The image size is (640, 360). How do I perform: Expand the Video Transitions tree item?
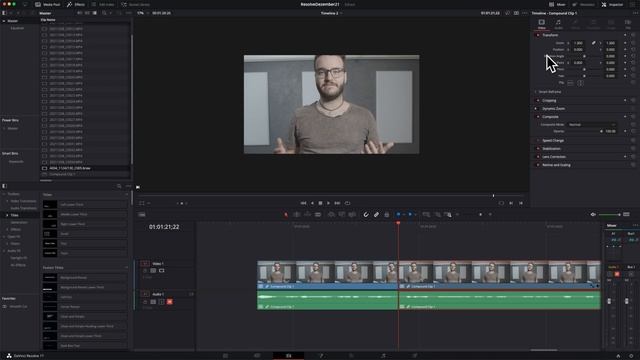coord(7,201)
